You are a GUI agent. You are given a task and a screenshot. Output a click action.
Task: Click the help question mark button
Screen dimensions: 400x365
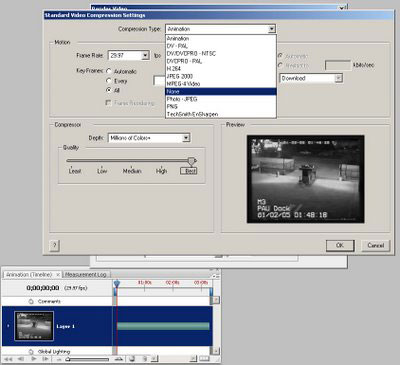pyautogui.click(x=55, y=246)
